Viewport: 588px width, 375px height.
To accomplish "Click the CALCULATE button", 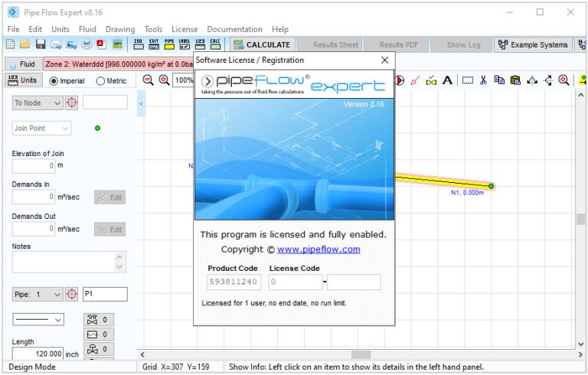I will [262, 44].
